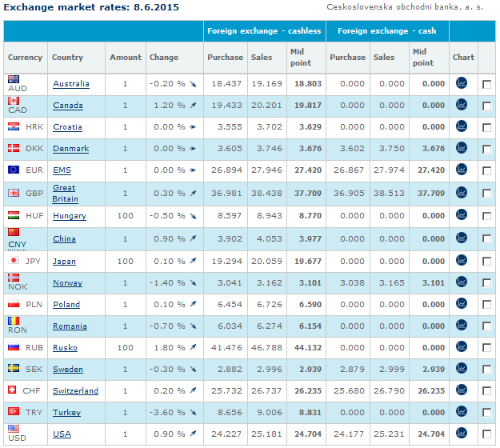Viewport: 500px width, 448px height.
Task: Open the Great Britain country link
Action: tap(66, 194)
